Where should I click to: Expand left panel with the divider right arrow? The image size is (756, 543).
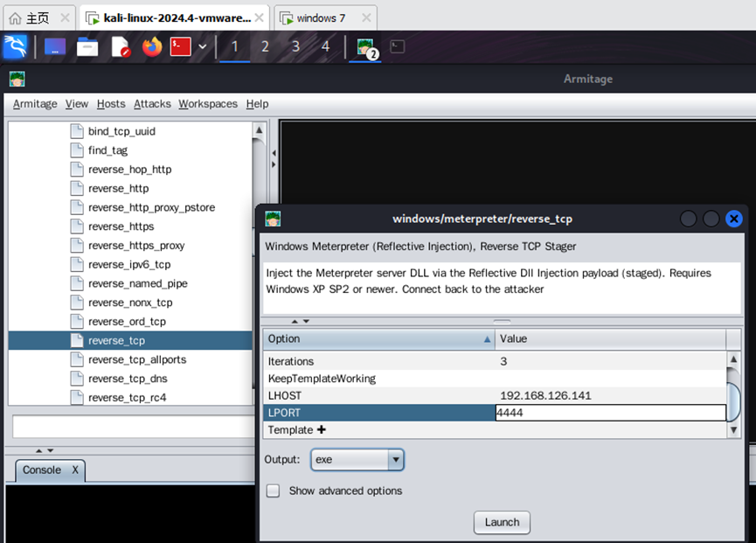[274, 164]
